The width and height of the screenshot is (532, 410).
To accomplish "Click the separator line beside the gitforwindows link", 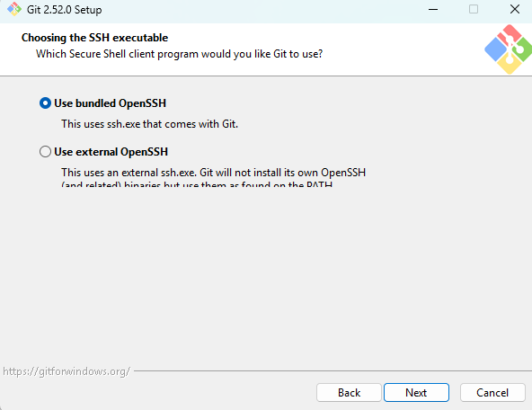I will [332, 371].
